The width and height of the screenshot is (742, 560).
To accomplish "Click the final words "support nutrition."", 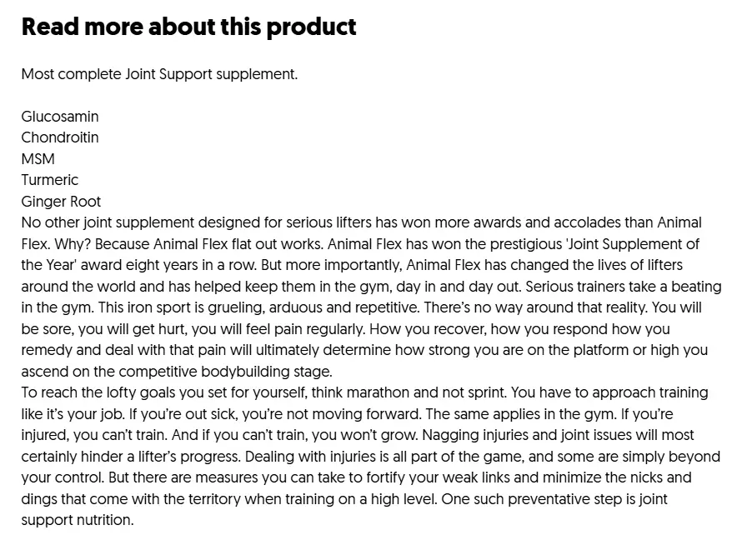I will click(77, 521).
